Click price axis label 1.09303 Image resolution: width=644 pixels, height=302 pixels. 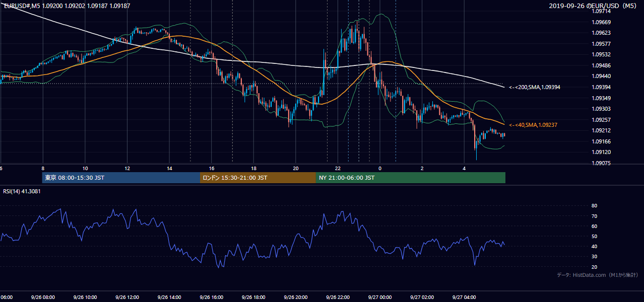[601, 109]
